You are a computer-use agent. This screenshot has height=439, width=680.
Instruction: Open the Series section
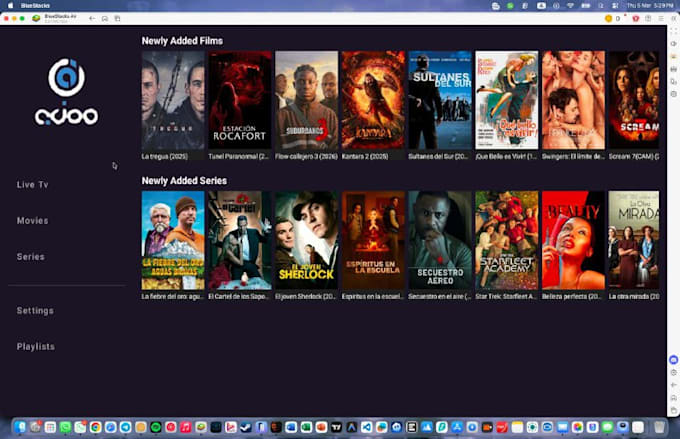pyautogui.click(x=31, y=257)
